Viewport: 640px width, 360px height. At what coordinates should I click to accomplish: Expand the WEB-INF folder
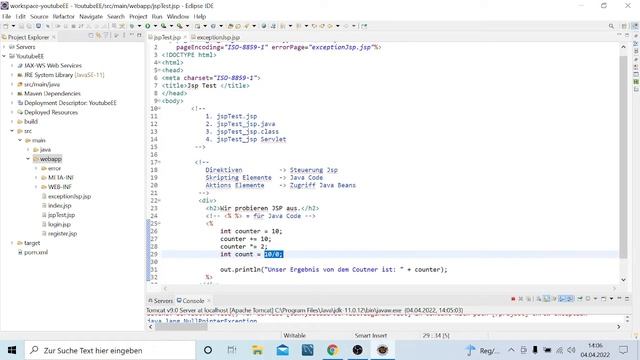36,187
